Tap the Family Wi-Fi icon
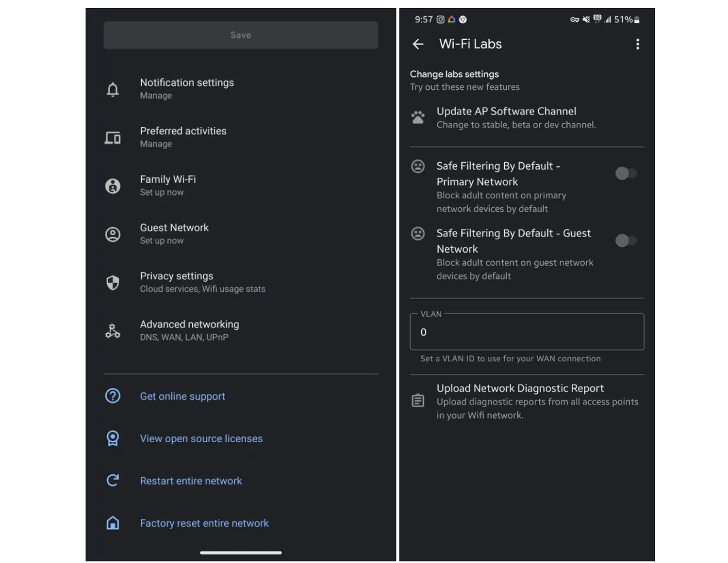Image resolution: width=728 pixels, height=563 pixels. click(x=113, y=186)
